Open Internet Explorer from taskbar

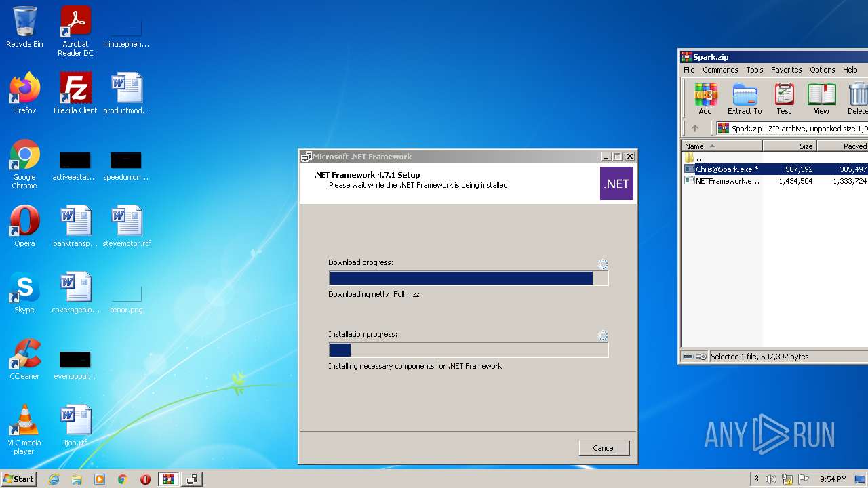[54, 479]
